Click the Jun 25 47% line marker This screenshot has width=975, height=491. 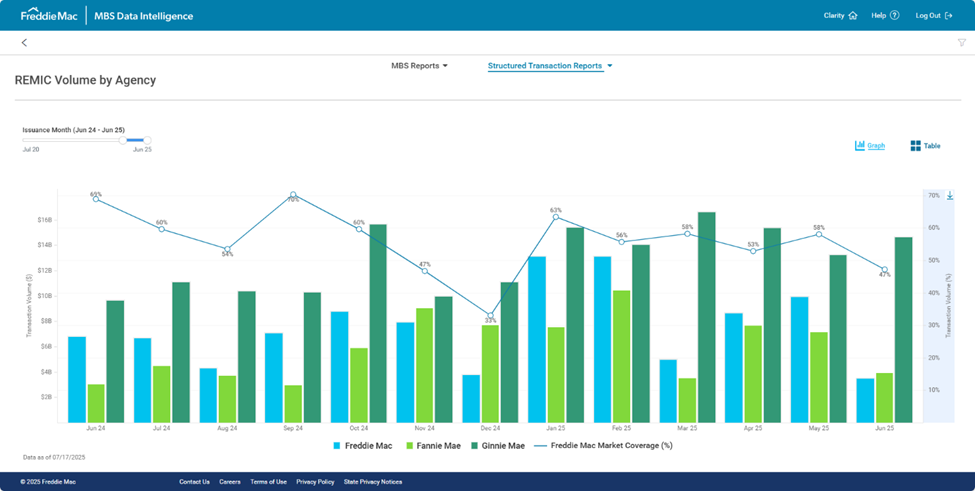(884, 270)
